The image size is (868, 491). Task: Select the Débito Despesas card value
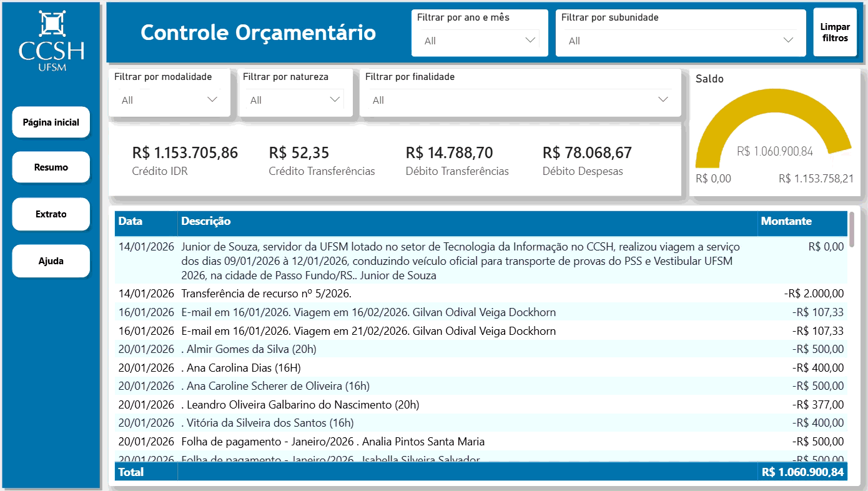pos(586,153)
